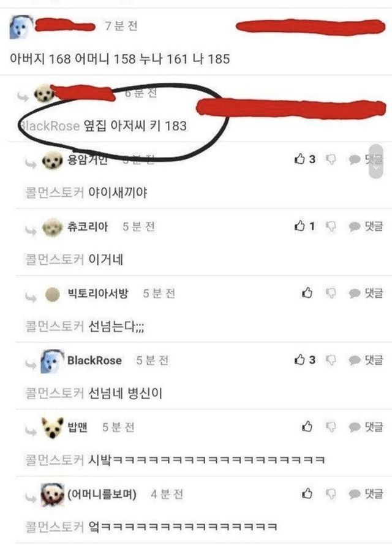Click the 콜먼스토커 mention in 밥맨's comment
Viewport: 392px width, 545px height.
pos(55,460)
